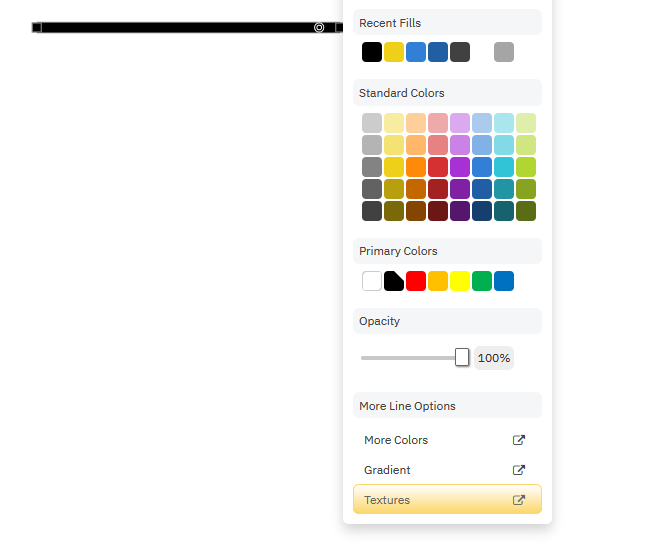The image size is (663, 560).
Task: Select the darkest olive green standard color
Action: coord(526,211)
